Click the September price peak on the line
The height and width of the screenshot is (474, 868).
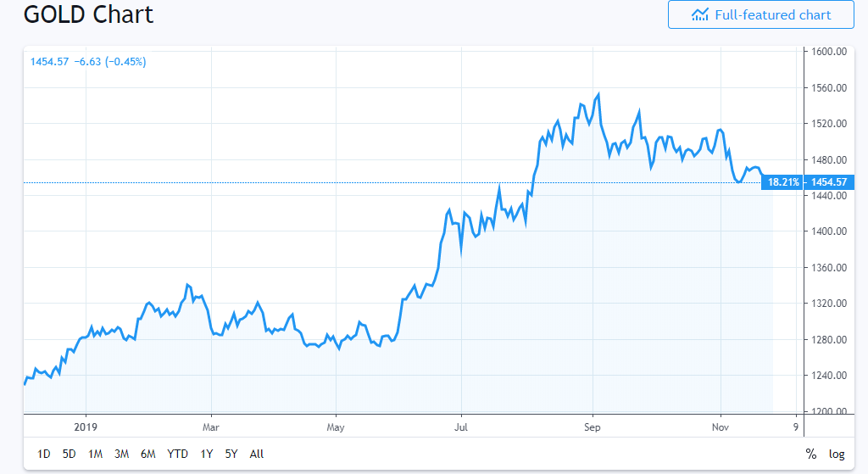[x=598, y=94]
